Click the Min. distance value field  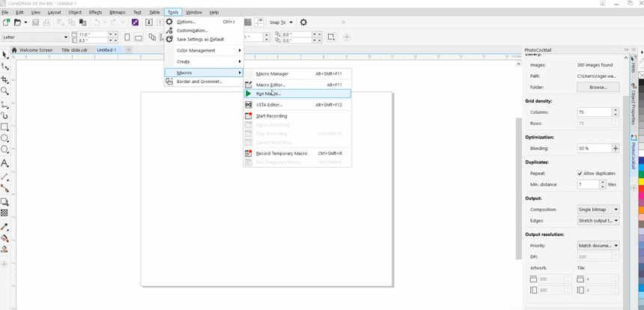coord(588,184)
